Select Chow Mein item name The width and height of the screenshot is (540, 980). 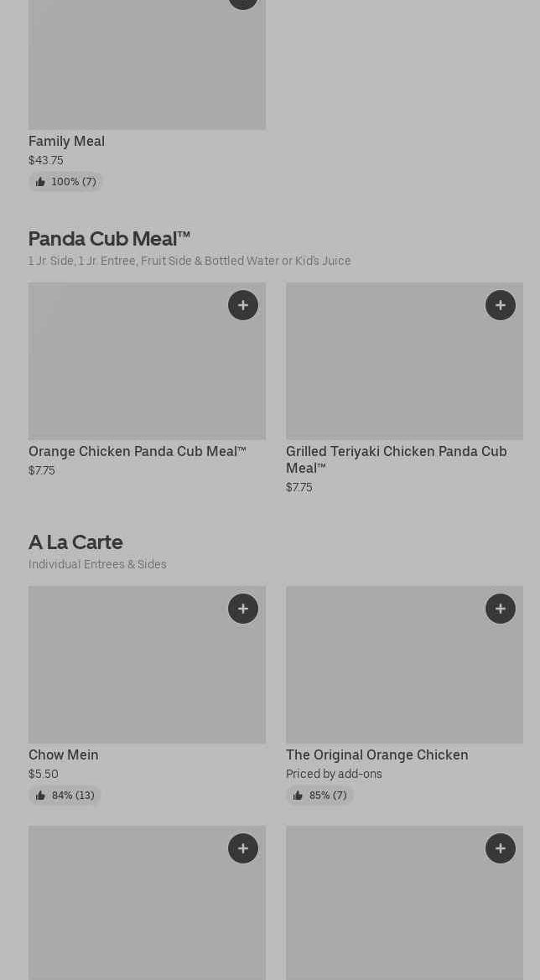pyautogui.click(x=64, y=755)
